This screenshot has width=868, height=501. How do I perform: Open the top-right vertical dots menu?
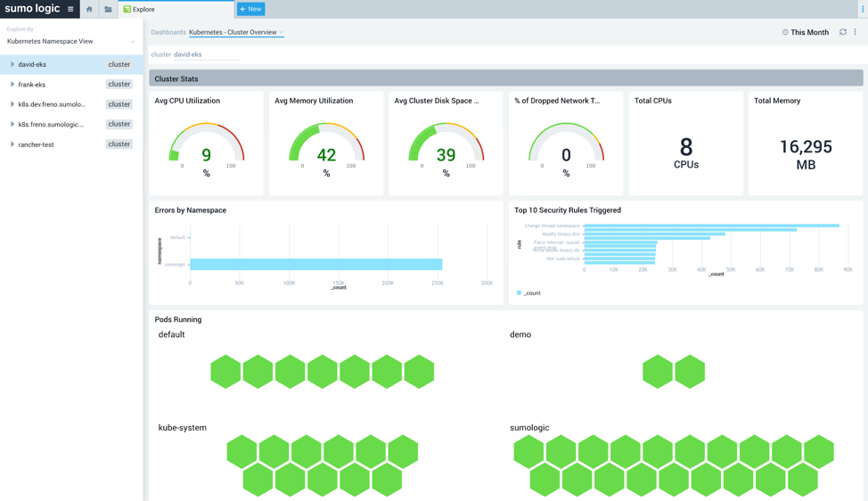coord(862,9)
